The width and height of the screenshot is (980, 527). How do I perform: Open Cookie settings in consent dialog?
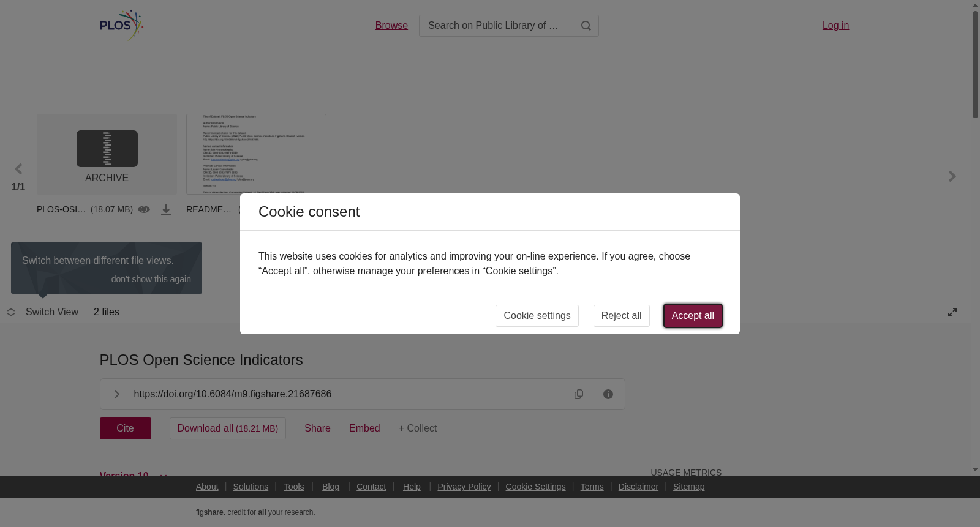coord(537,316)
